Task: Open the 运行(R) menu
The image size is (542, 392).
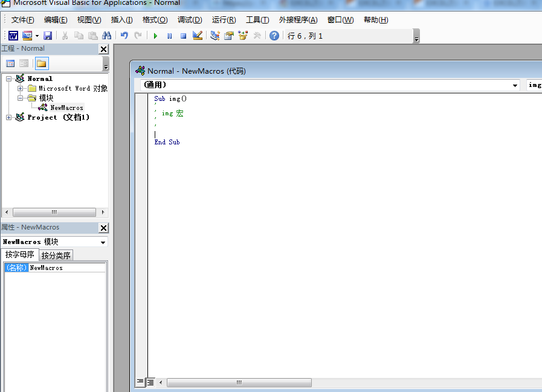Action: click(224, 20)
